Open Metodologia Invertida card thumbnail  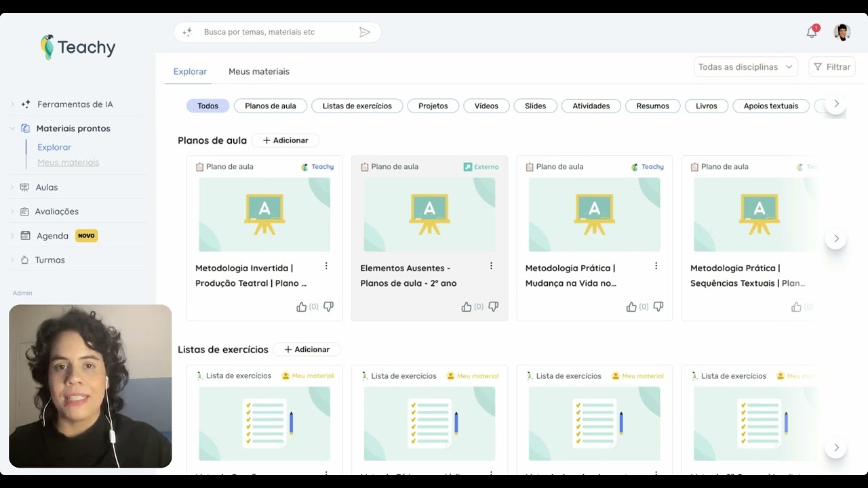pyautogui.click(x=264, y=214)
